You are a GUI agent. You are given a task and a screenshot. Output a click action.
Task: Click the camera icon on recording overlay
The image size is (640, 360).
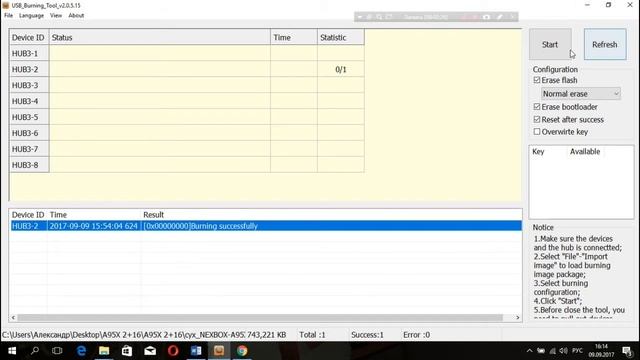coord(487,17)
